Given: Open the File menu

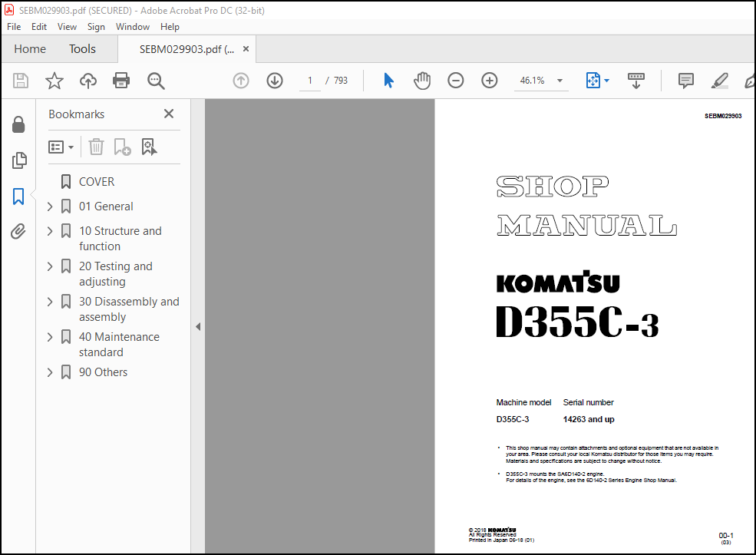Looking at the screenshot, I should click(x=14, y=27).
